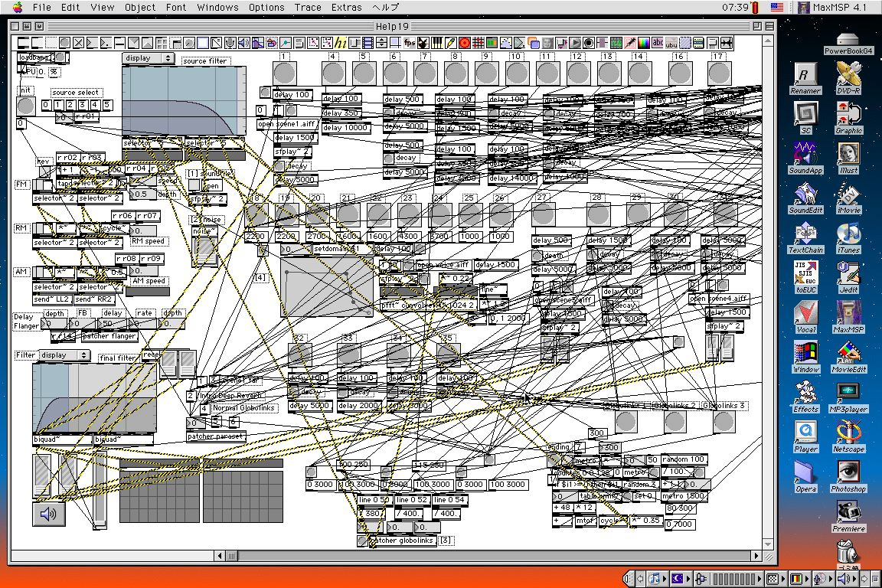Screen dimensions: 882x588
Task: Open the Photoshop desktop icon
Action: pos(848,477)
